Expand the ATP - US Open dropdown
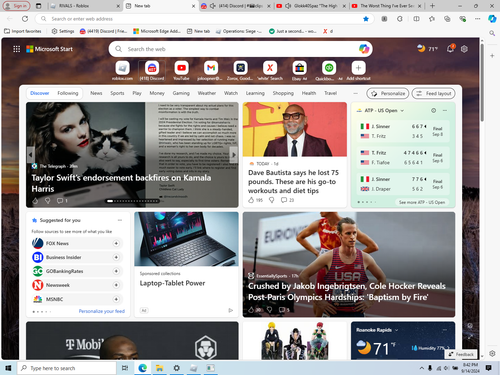 402,111
